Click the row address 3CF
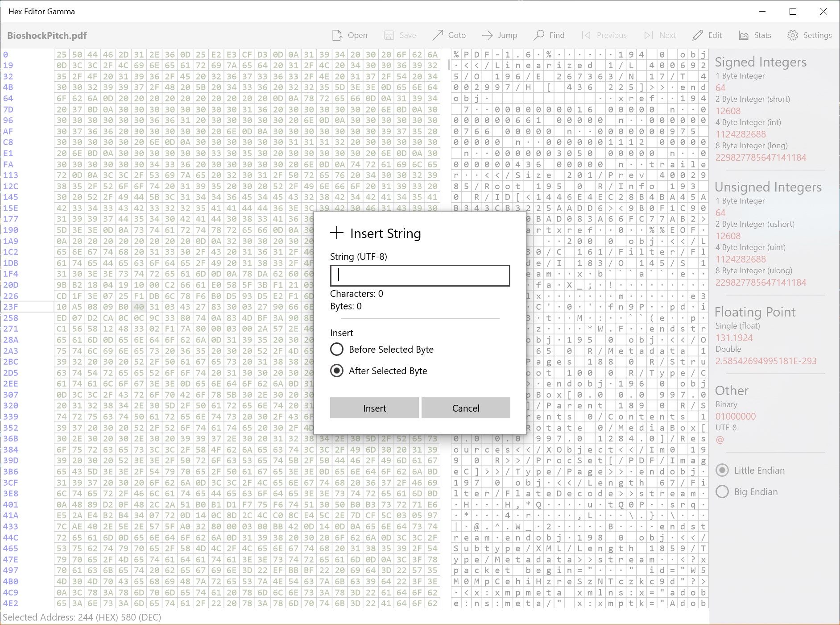This screenshot has width=840, height=625. tap(11, 483)
